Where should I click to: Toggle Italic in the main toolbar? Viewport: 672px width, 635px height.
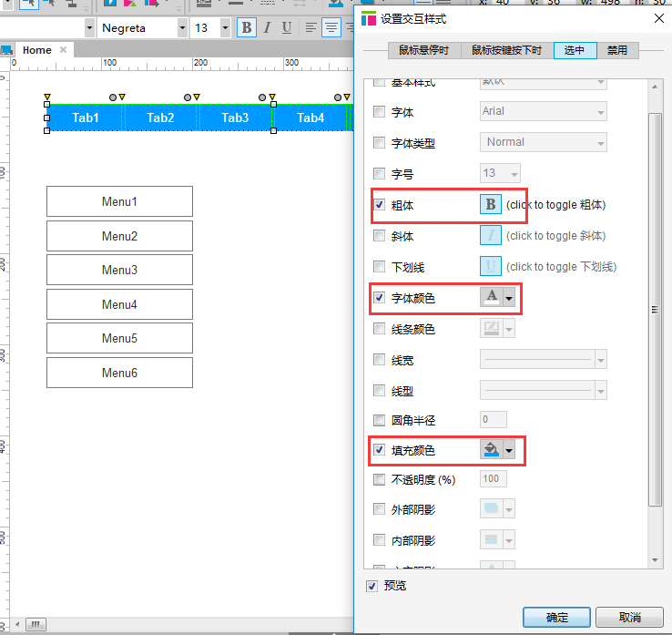point(267,28)
